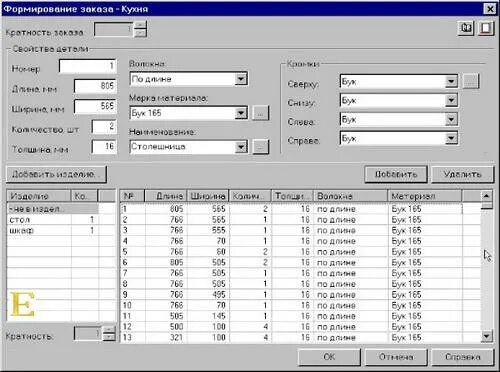Select the 'стол' product row
The height and width of the screenshot is (372, 500).
(53, 220)
